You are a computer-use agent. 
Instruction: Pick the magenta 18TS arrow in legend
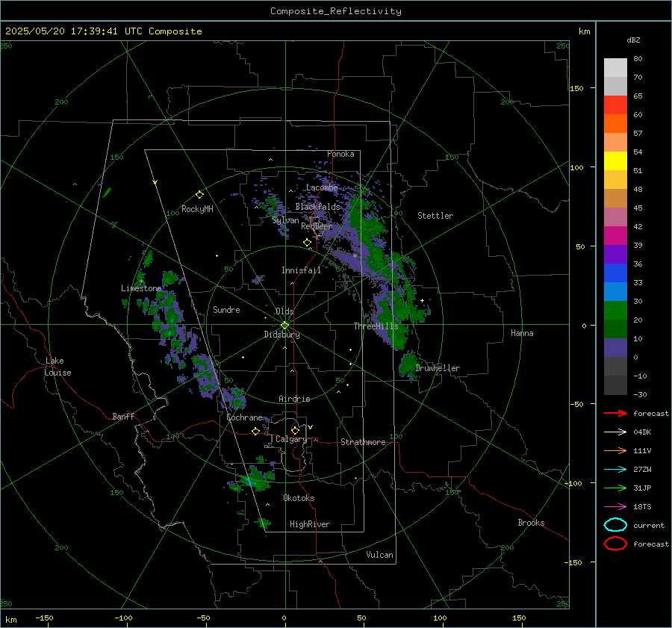click(x=615, y=507)
